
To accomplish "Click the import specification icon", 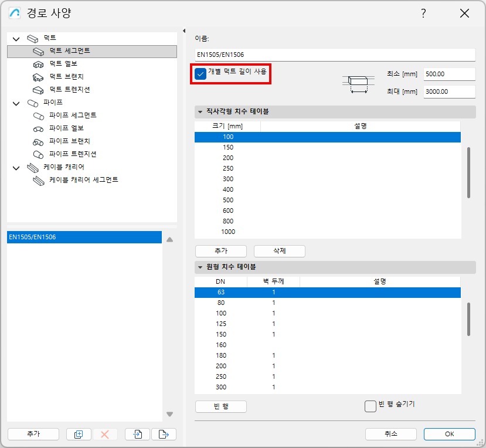I will (x=137, y=435).
